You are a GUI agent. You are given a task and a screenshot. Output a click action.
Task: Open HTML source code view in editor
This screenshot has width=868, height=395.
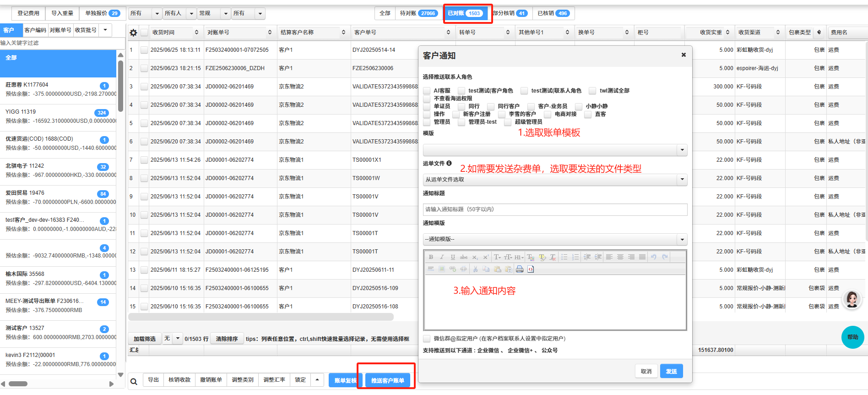(x=531, y=269)
